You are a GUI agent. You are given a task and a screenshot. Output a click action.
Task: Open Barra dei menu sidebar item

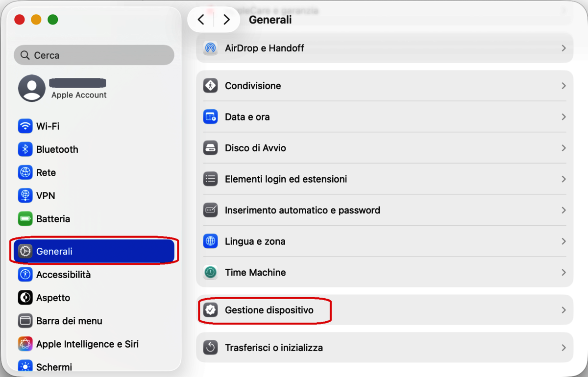[x=69, y=321]
